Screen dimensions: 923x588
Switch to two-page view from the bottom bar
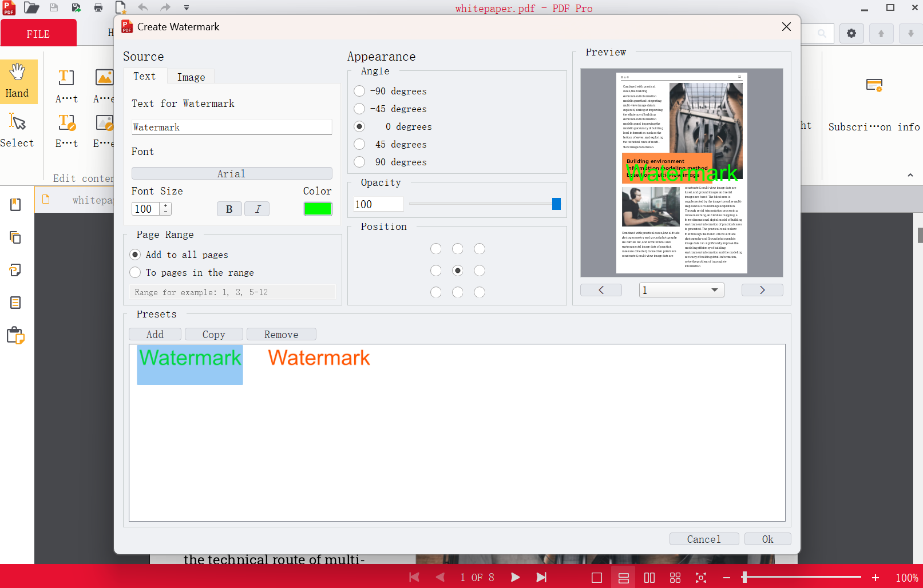coord(649,577)
